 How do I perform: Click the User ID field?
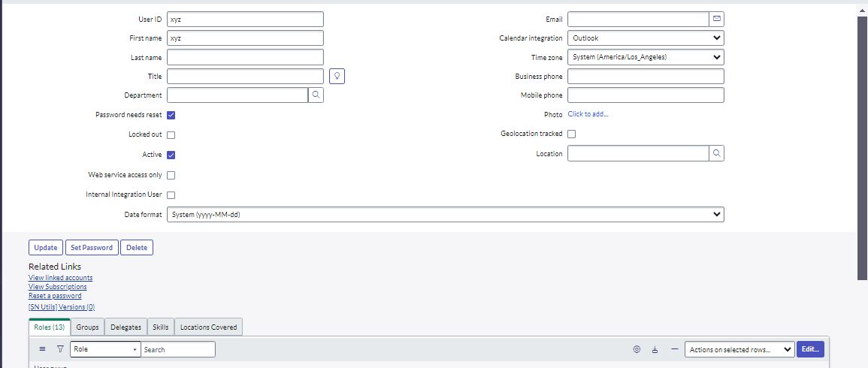click(245, 19)
